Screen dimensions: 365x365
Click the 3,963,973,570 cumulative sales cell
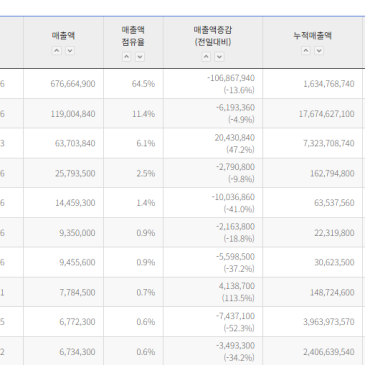pos(312,322)
